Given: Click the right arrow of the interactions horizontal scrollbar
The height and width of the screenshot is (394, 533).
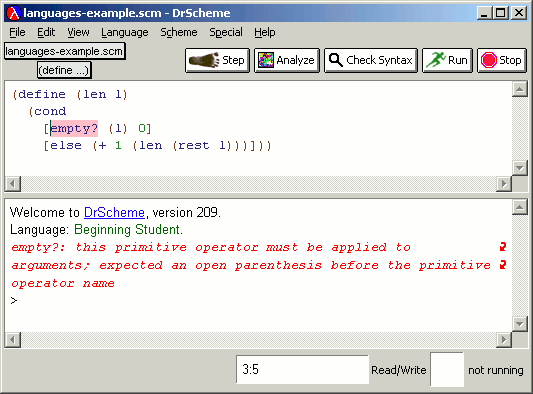Looking at the screenshot, I should point(504,340).
